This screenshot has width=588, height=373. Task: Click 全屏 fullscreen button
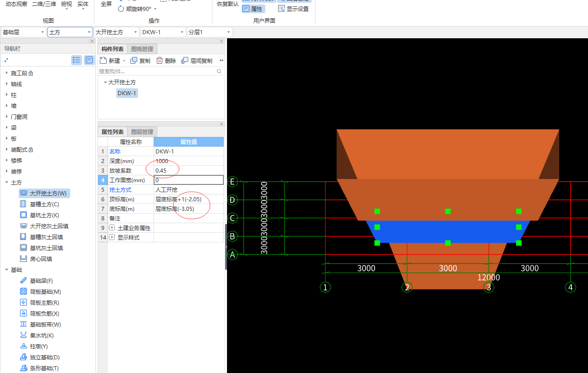[x=106, y=4]
